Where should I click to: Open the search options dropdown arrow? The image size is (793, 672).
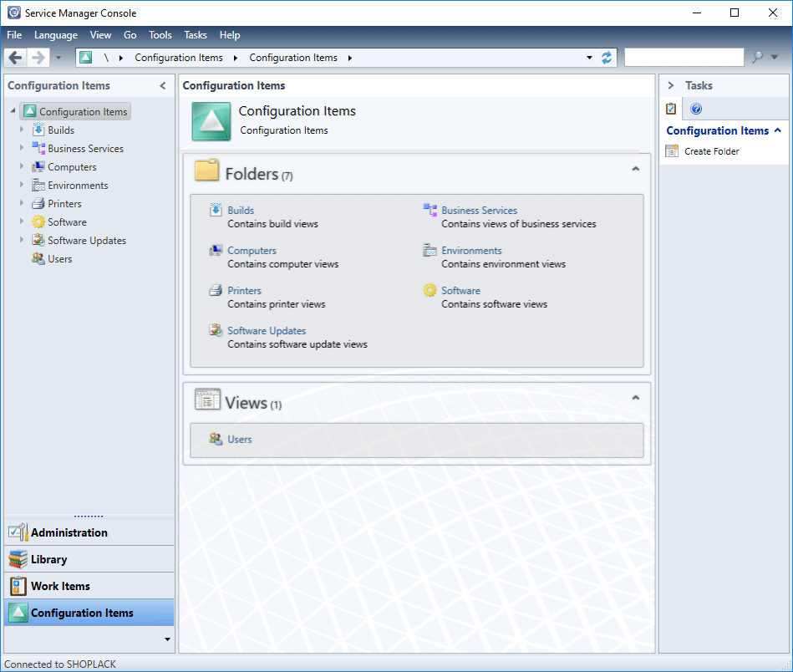[x=775, y=57]
